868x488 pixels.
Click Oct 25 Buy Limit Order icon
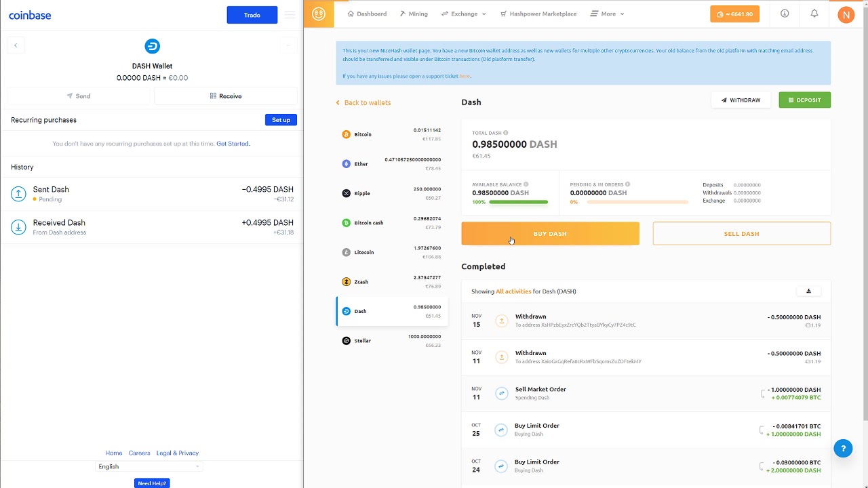click(x=501, y=430)
